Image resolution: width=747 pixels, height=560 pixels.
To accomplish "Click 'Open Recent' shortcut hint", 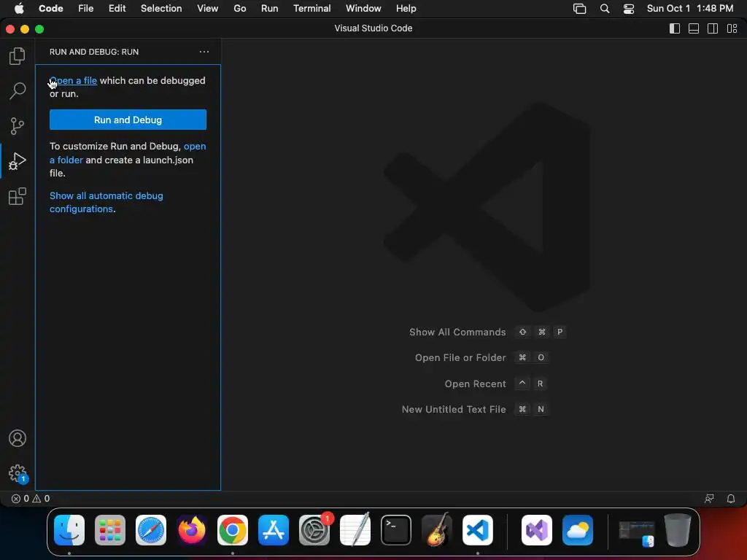I will [495, 384].
